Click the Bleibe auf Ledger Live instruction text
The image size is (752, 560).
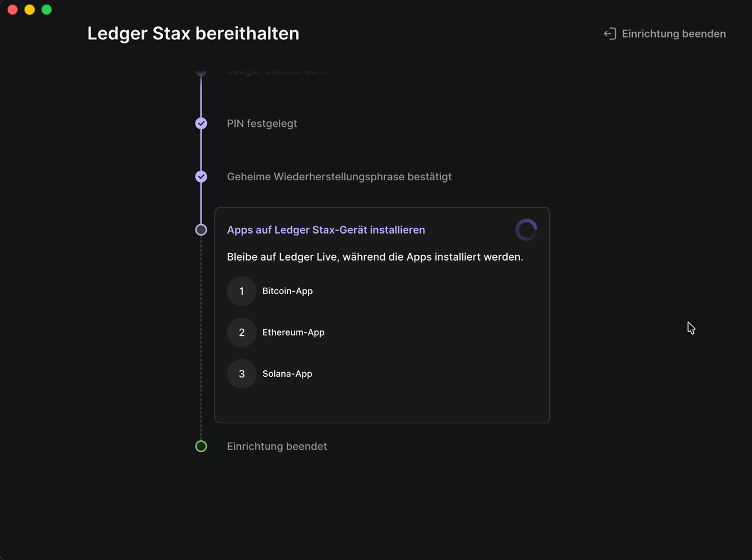(x=375, y=257)
